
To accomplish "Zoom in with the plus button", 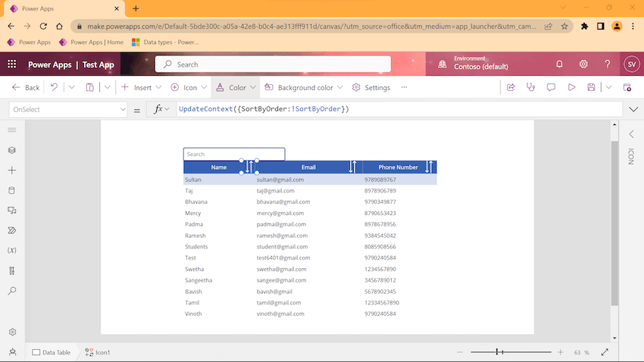I will tap(560, 352).
